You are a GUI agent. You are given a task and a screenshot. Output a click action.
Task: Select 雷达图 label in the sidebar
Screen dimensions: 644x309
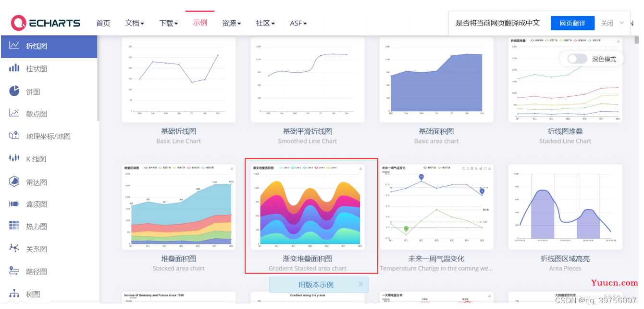37,182
